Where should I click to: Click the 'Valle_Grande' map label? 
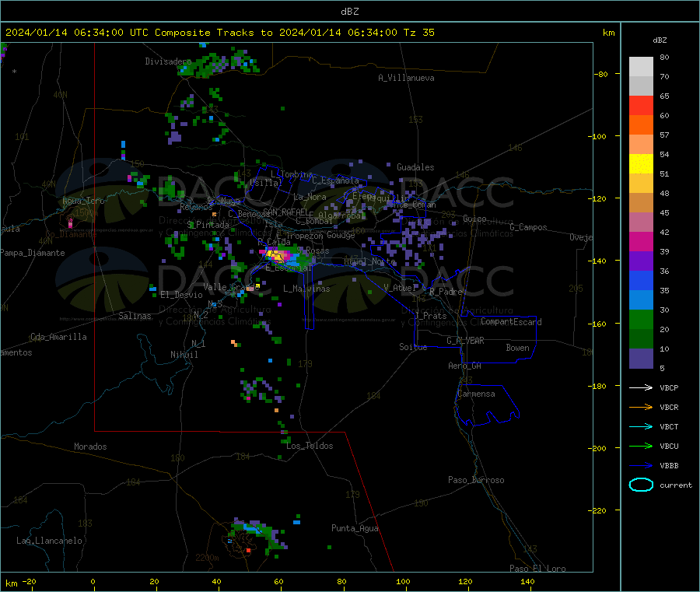coord(231,286)
